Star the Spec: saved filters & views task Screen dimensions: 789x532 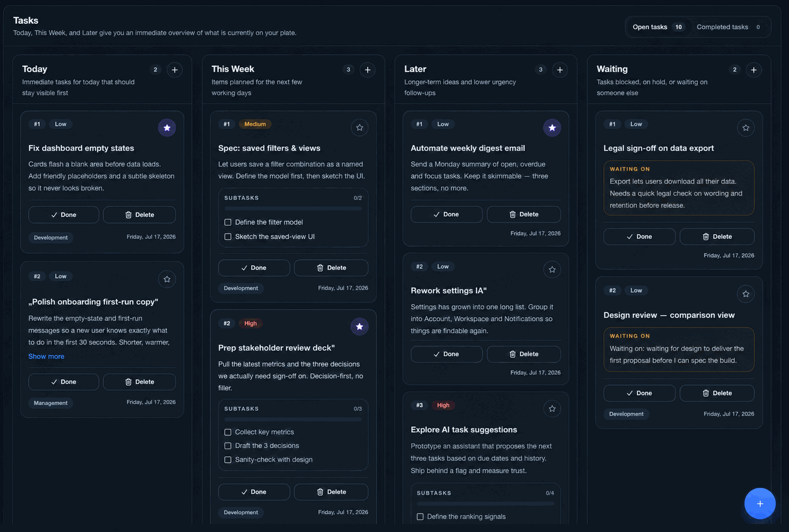[359, 128]
